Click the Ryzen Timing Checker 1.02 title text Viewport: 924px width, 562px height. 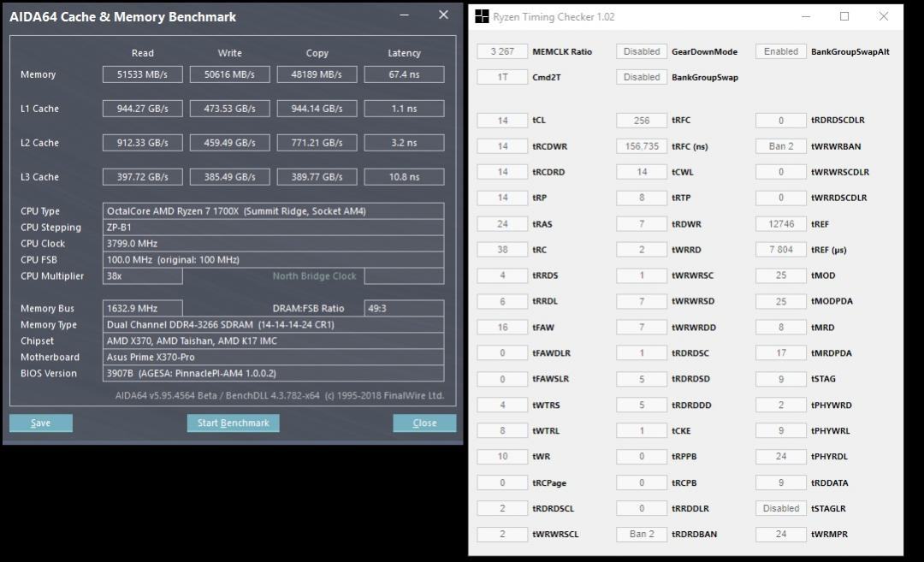coord(554,16)
